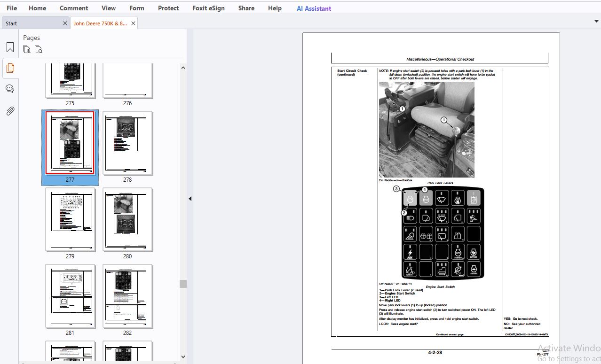
Task: Click the thumbnail panel scrollbar handle
Action: point(183,284)
